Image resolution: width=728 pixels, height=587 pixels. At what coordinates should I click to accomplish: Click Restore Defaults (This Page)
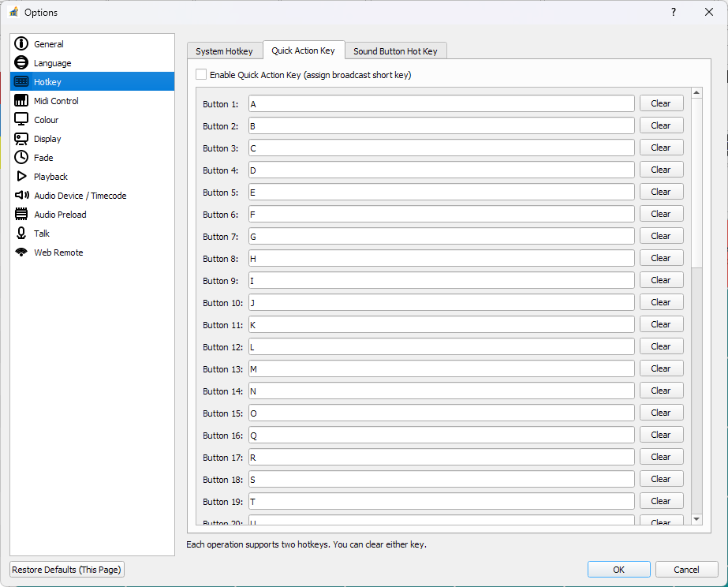pos(66,569)
